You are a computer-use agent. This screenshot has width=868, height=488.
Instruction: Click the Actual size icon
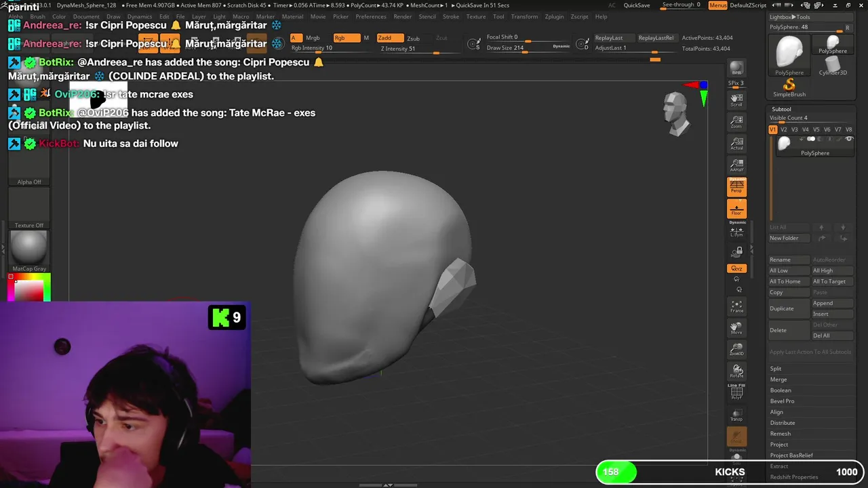click(x=736, y=144)
